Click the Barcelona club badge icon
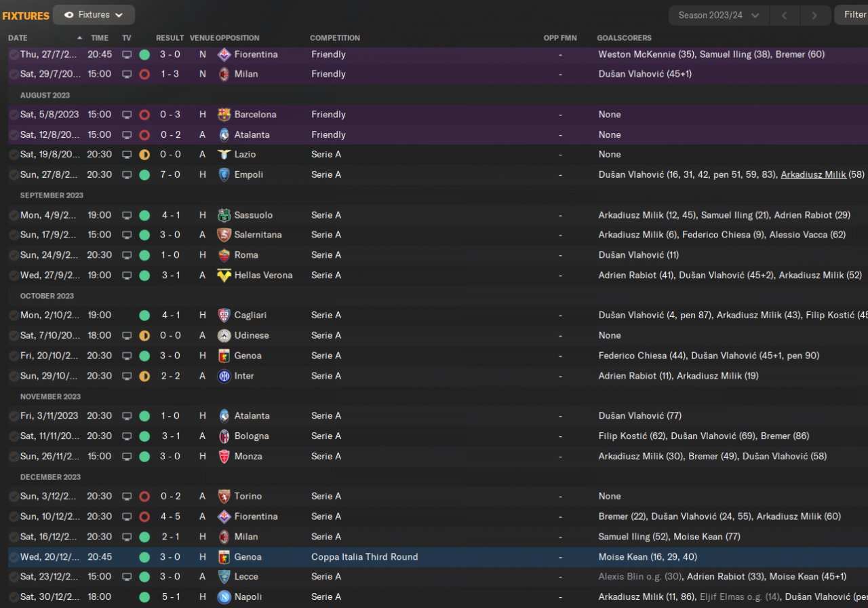868x608 pixels. tap(224, 115)
